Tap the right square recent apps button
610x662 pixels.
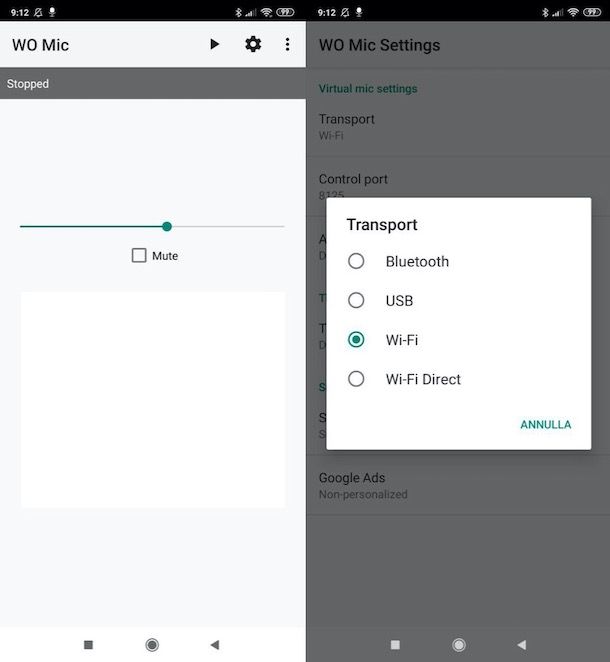[395, 645]
